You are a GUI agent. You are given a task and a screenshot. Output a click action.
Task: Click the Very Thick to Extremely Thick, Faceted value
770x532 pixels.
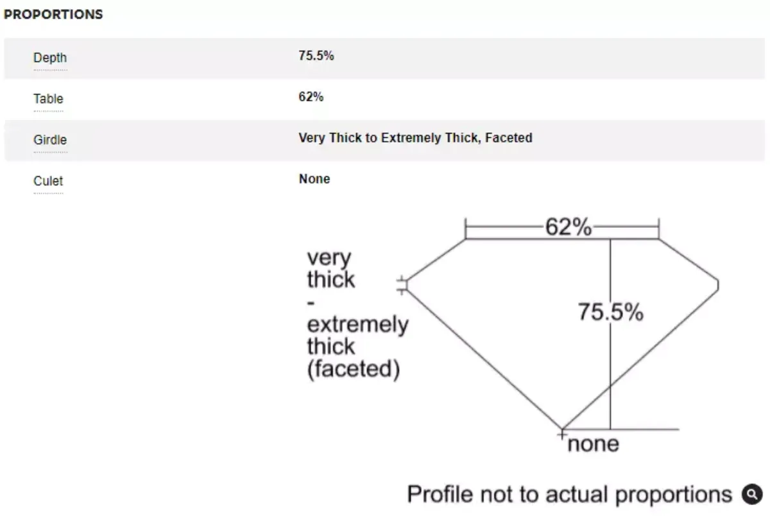click(415, 138)
